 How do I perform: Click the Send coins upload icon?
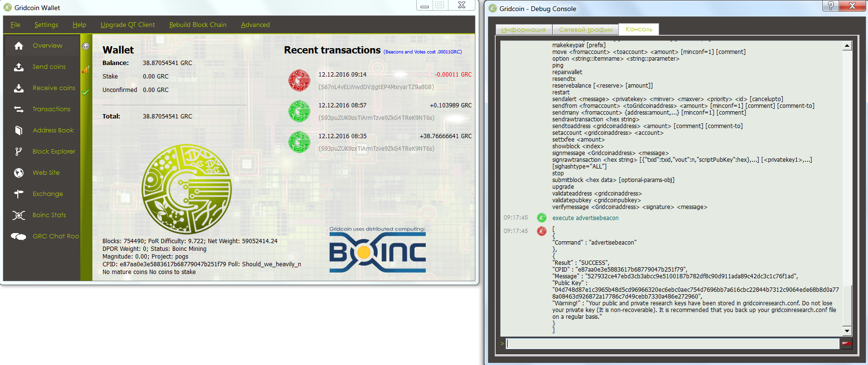coord(19,67)
